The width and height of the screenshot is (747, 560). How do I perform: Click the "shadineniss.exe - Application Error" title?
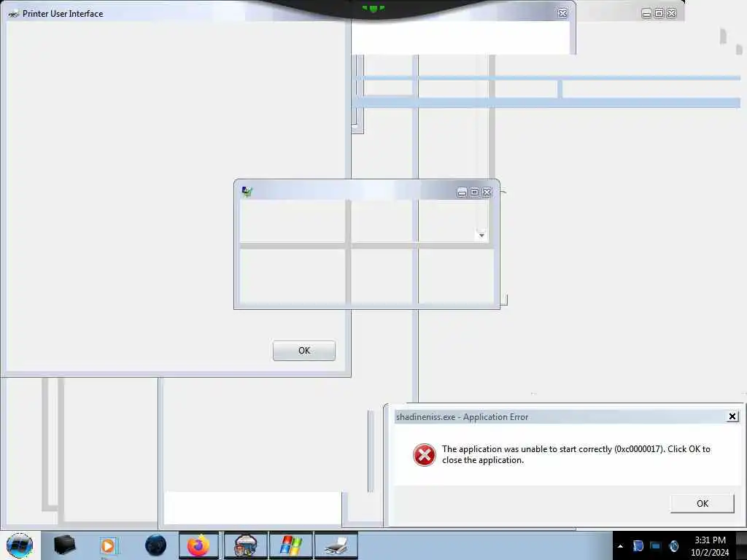[462, 417]
